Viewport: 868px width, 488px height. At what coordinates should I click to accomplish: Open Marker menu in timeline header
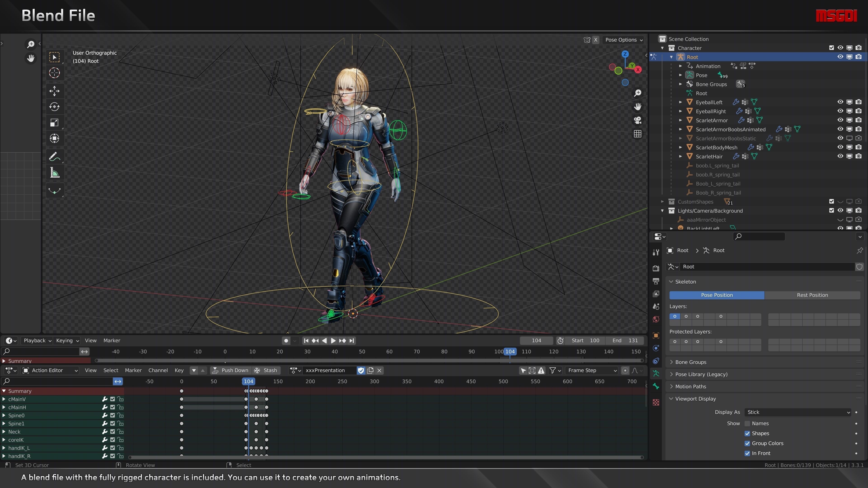tap(111, 340)
